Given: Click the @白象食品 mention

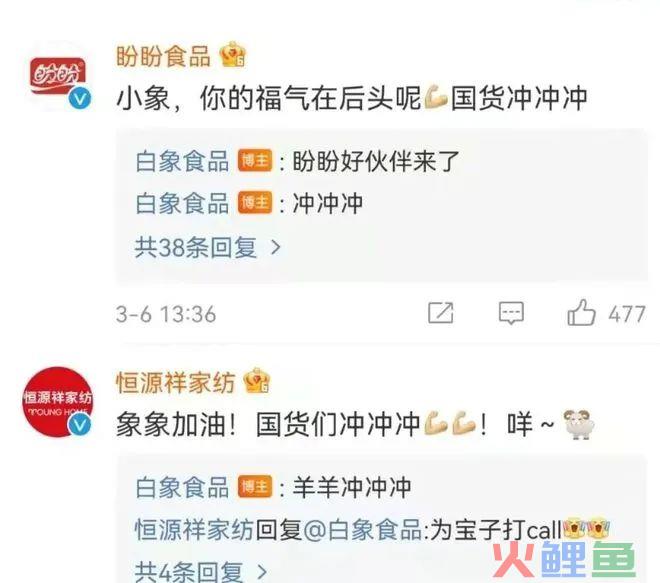Looking at the screenshot, I should (x=362, y=529).
